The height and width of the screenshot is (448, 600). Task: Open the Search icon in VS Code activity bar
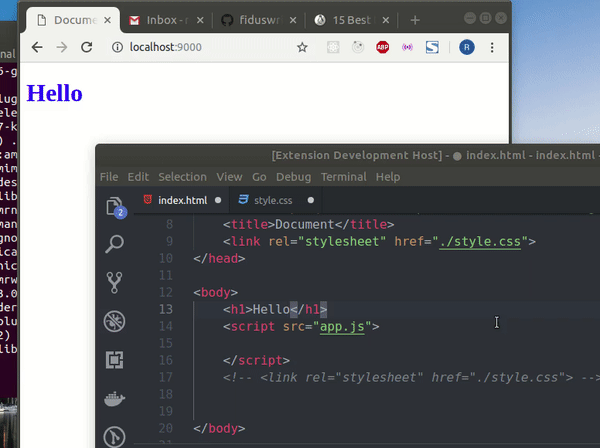coord(114,244)
